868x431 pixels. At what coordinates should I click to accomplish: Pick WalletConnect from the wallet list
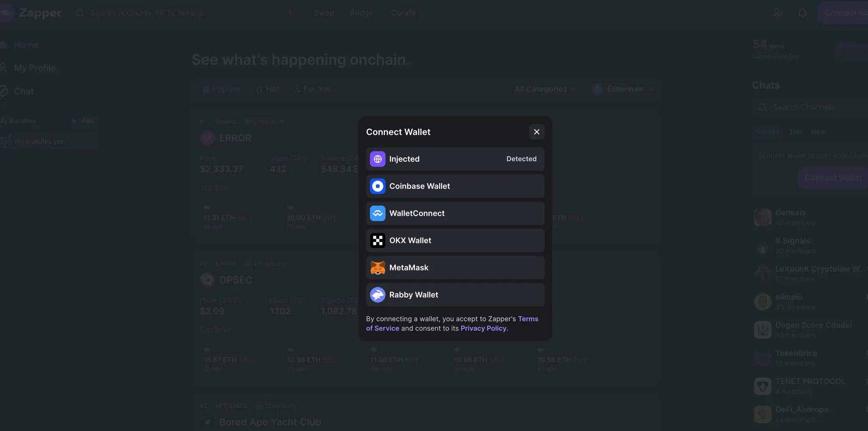pyautogui.click(x=455, y=213)
